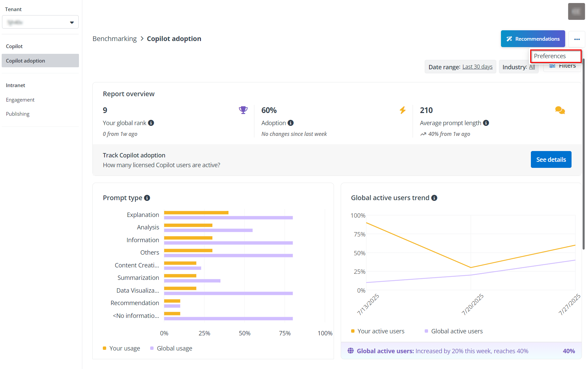Click the chat bubble icon near prompt length

tap(560, 110)
